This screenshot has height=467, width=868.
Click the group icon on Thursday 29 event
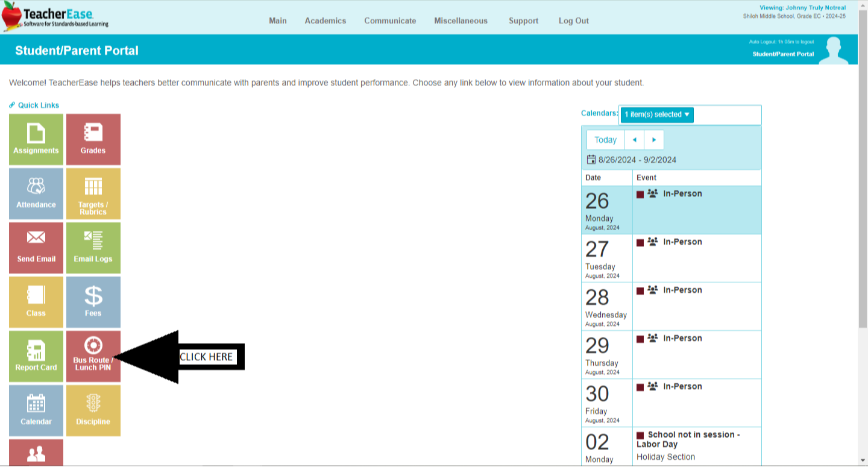[652, 338]
